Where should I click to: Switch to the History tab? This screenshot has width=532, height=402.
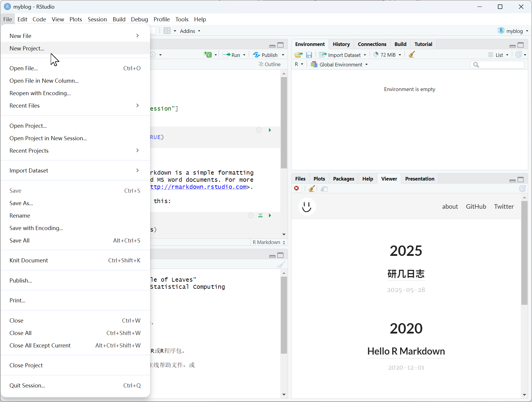(x=341, y=44)
